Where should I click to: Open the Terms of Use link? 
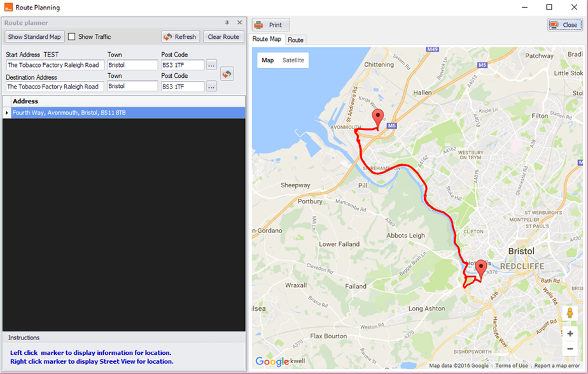tap(511, 365)
